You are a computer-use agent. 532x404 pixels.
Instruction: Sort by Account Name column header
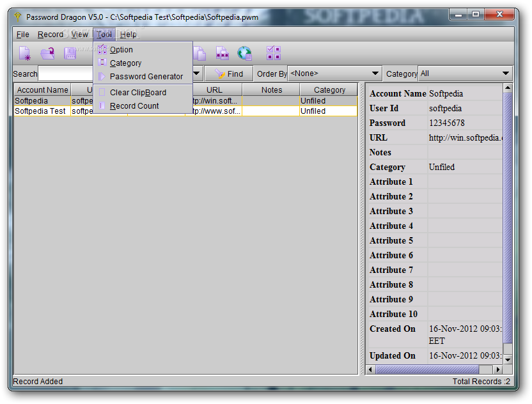tap(42, 90)
